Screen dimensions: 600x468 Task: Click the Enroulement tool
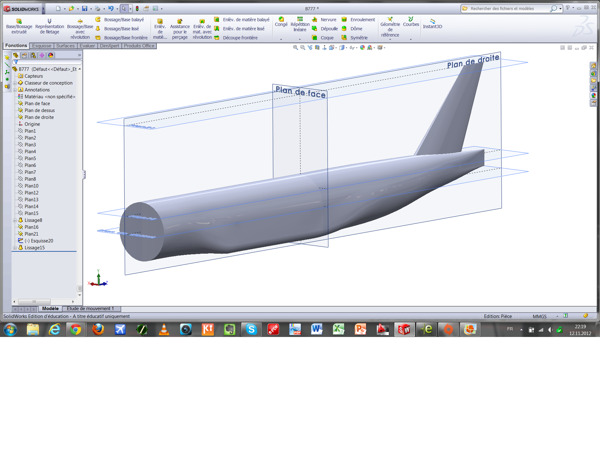(x=358, y=20)
